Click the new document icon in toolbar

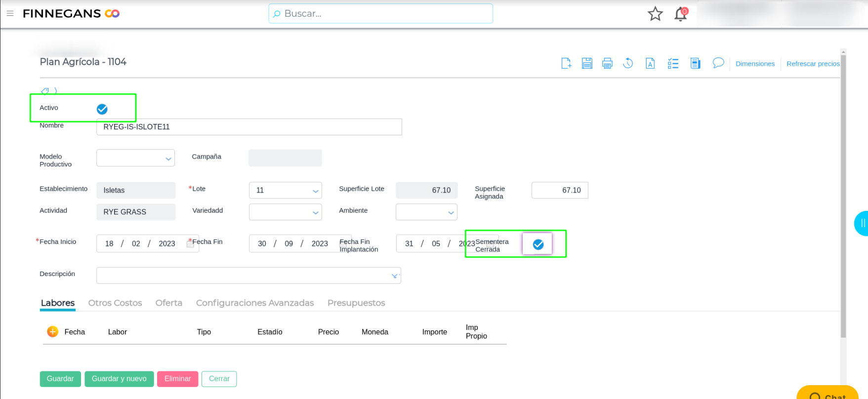(566, 63)
